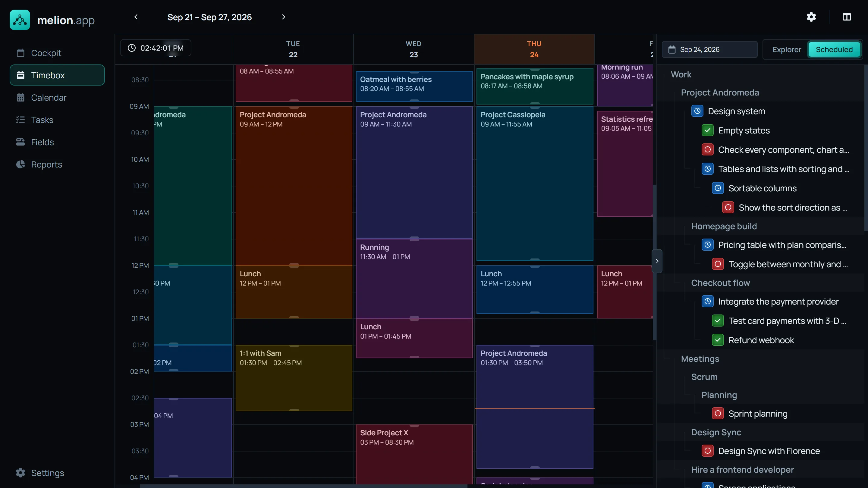The height and width of the screenshot is (488, 868).
Task: Click the Tasks list icon
Action: click(x=20, y=120)
